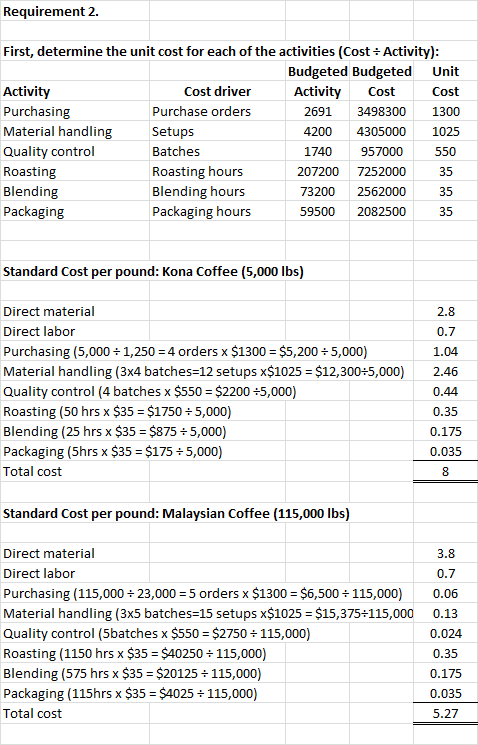Select the budgeted activity value 73200

[317, 191]
